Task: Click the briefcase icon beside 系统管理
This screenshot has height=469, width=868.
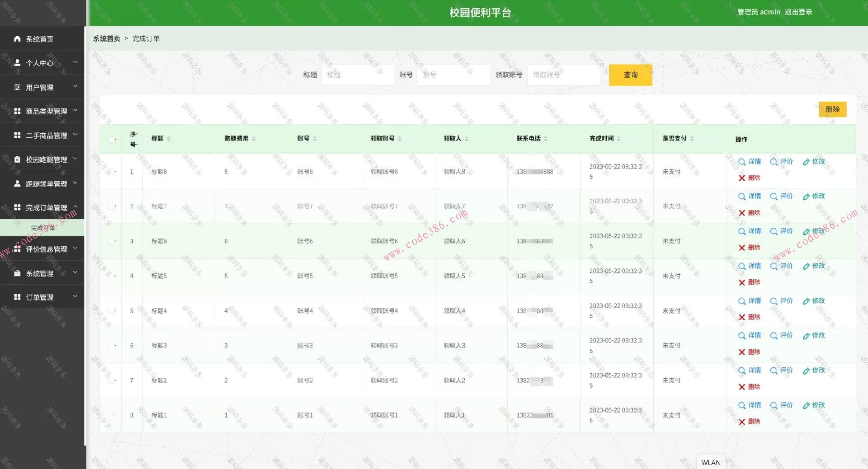Action: 17,273
